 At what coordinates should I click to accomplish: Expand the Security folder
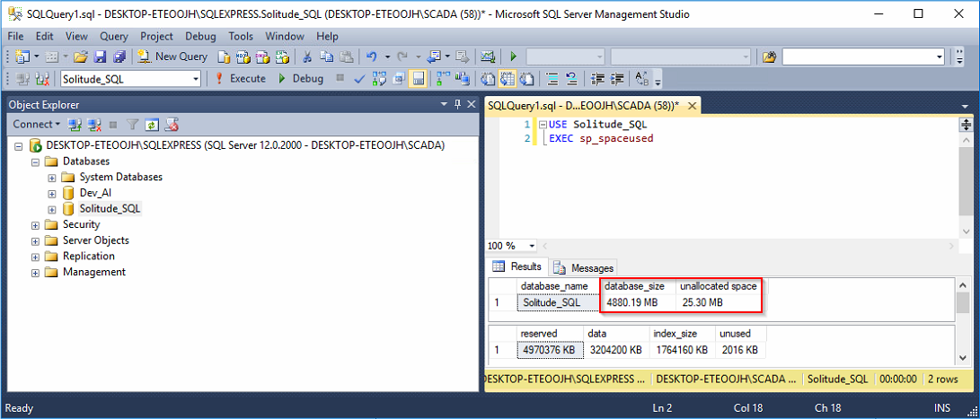coord(36,224)
